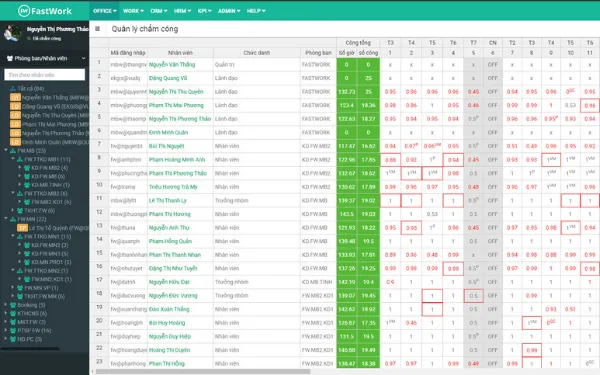Open the OFFICE menu

point(104,11)
